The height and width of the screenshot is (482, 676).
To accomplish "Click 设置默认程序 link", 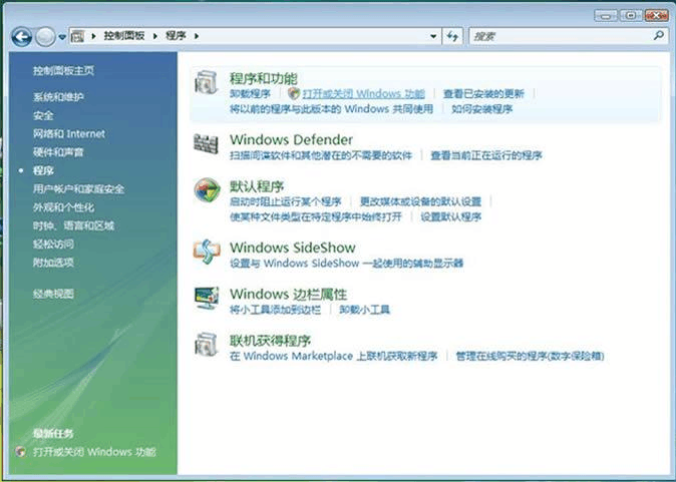I will [x=450, y=216].
